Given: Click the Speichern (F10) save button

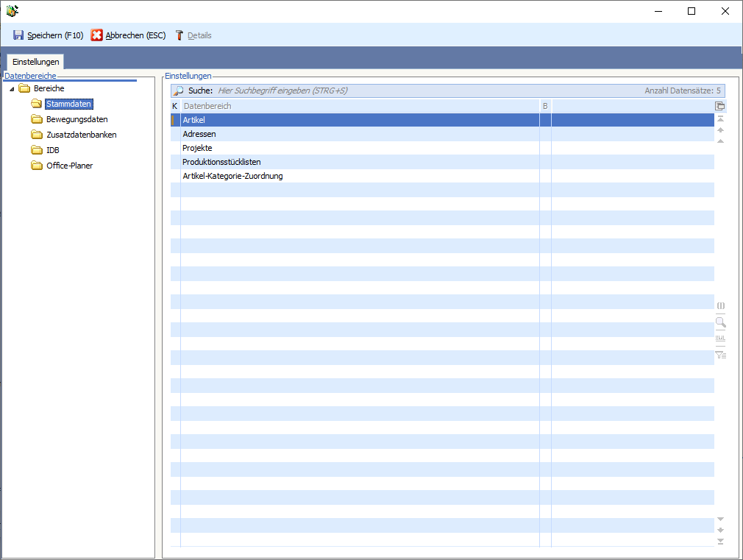Looking at the screenshot, I should click(x=48, y=35).
